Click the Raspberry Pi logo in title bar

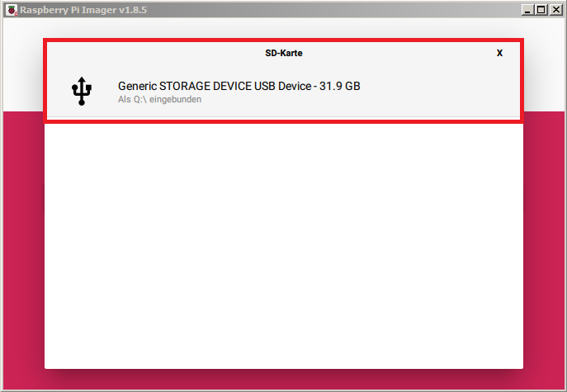tap(12, 10)
